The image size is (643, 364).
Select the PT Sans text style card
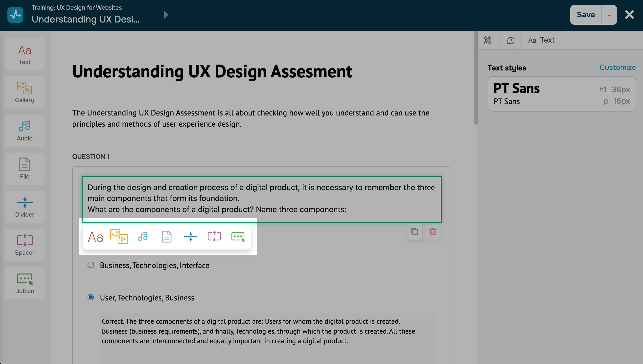click(561, 94)
